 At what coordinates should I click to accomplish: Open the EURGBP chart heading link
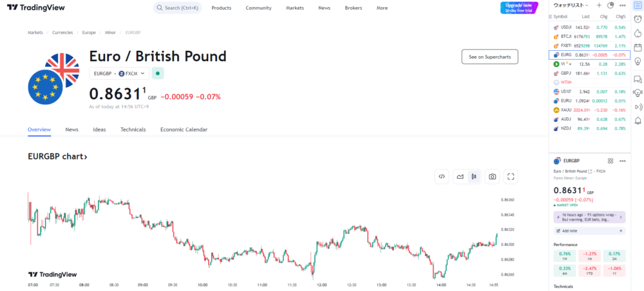click(57, 156)
